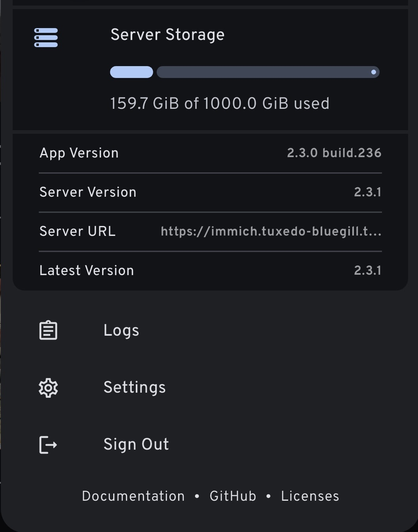
Task: Open the GitHub link
Action: click(233, 496)
